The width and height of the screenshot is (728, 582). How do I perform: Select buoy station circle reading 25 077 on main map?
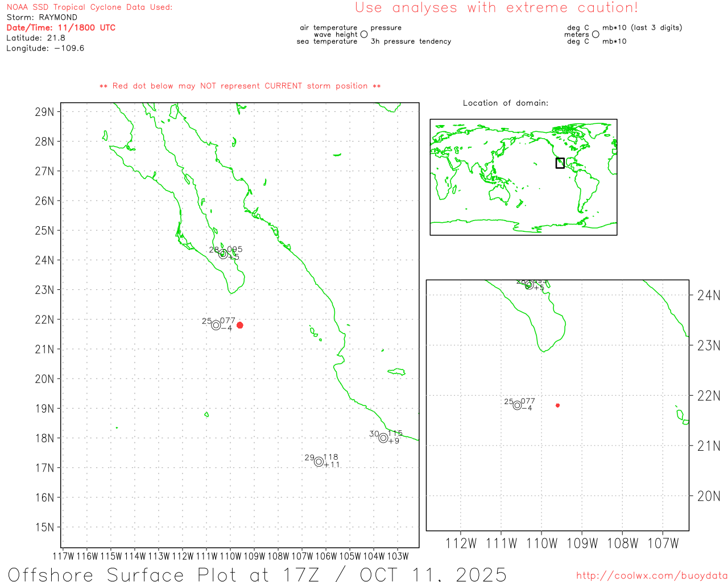point(216,325)
